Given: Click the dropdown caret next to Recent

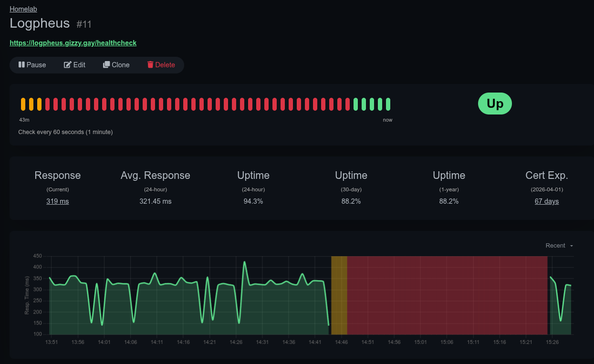Looking at the screenshot, I should (572, 246).
